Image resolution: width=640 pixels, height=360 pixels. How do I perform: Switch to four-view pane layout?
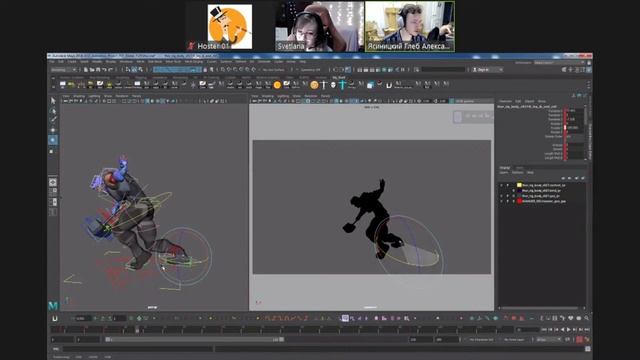click(53, 191)
